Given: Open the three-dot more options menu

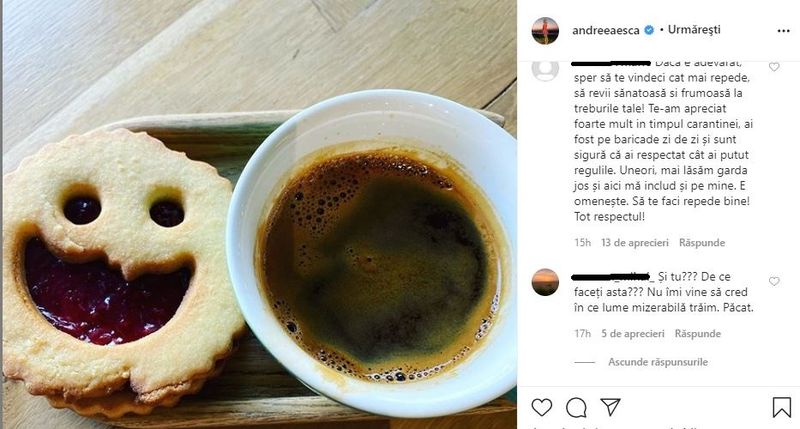Looking at the screenshot, I should click(x=783, y=31).
